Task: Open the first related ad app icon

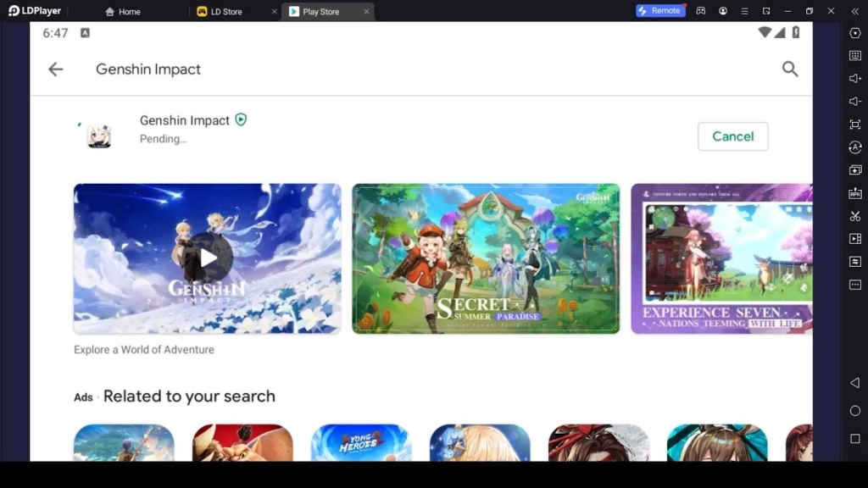Action: point(124,442)
